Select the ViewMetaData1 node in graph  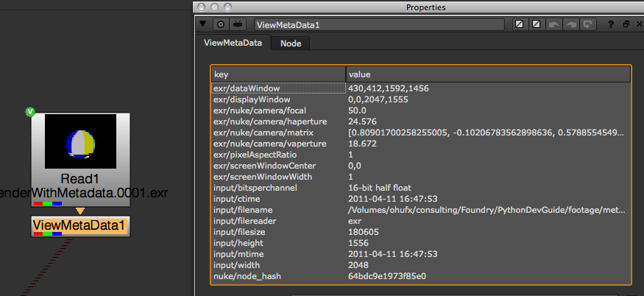pos(80,225)
